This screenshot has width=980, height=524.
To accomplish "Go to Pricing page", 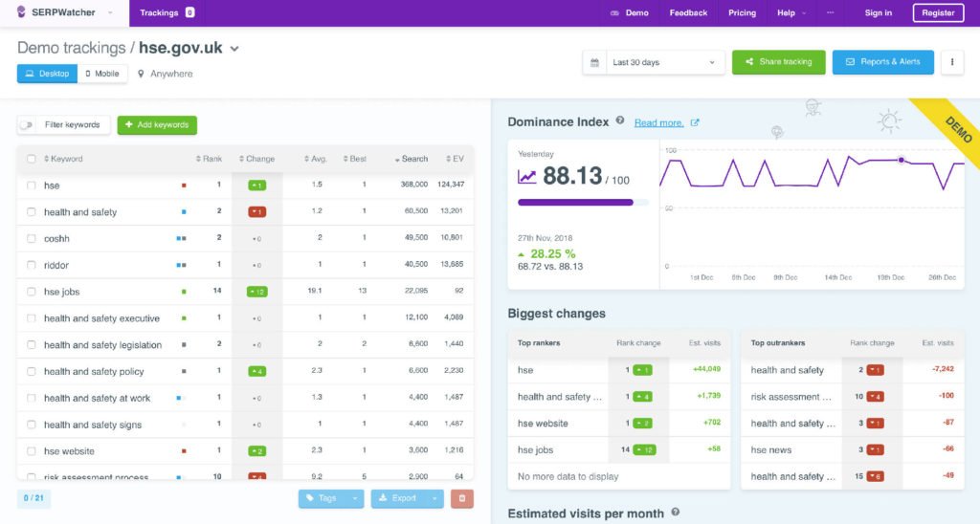I will click(742, 12).
